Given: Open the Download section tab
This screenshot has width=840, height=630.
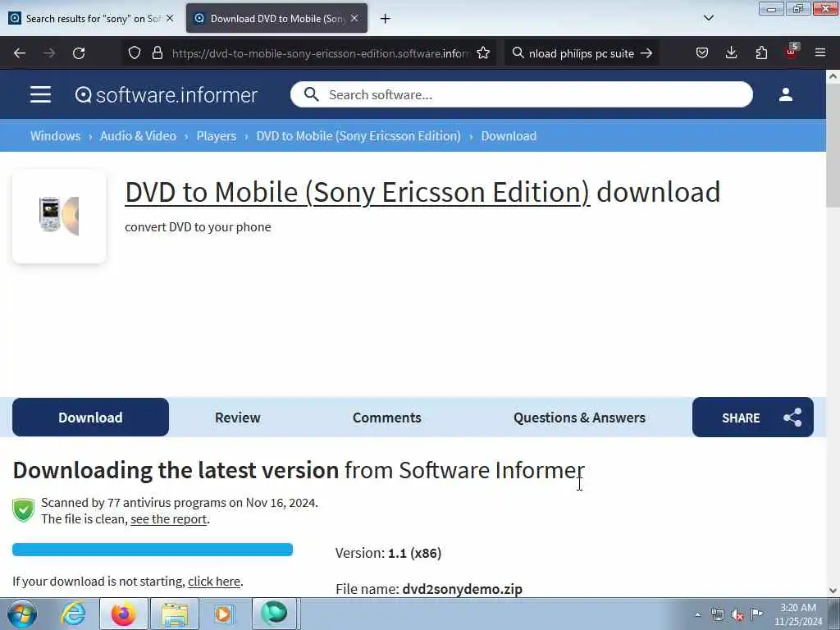Looking at the screenshot, I should (90, 418).
